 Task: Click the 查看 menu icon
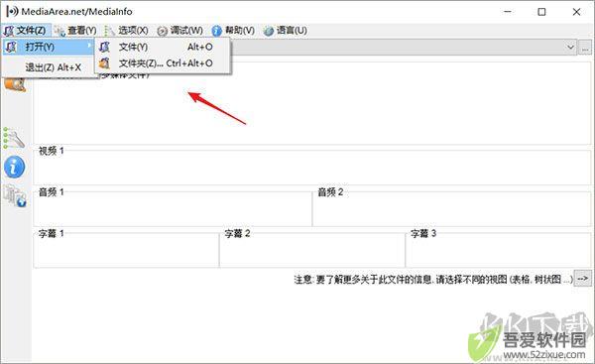59,31
